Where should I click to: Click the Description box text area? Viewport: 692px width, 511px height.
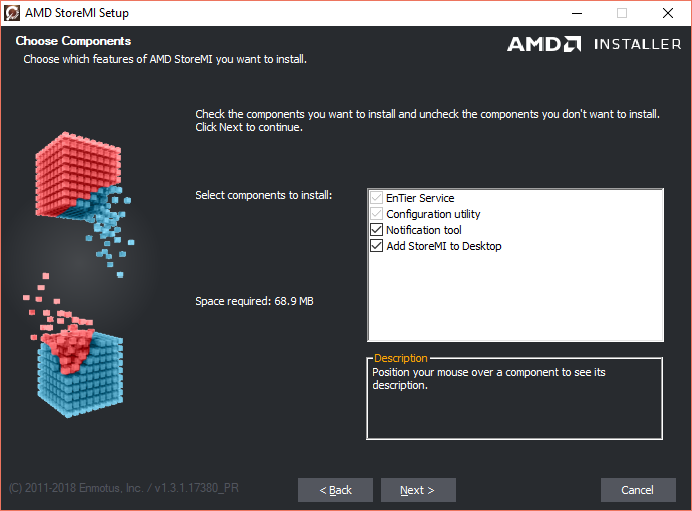click(x=514, y=400)
